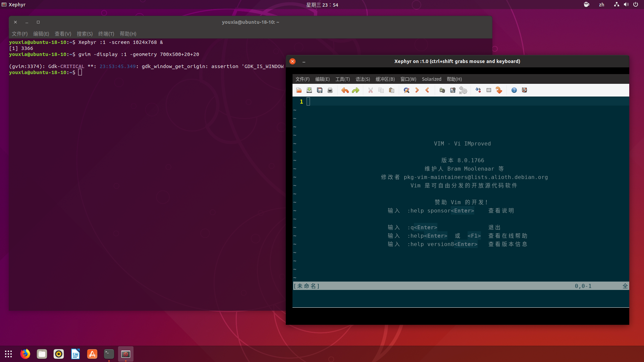
Task: Launch Firefox from the dock
Action: (25, 354)
